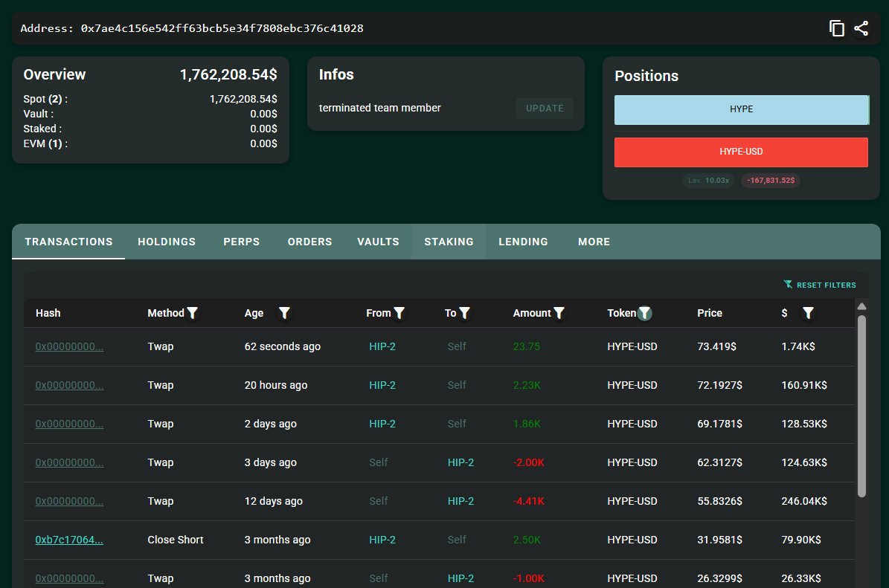Click the transactions table scrollbar thumb
This screenshot has height=588, width=889.
pyautogui.click(x=861, y=406)
